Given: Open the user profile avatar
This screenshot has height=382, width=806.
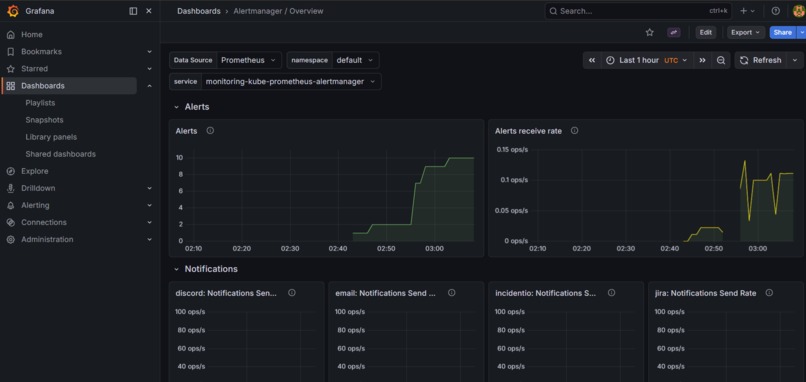Looking at the screenshot, I should (799, 11).
